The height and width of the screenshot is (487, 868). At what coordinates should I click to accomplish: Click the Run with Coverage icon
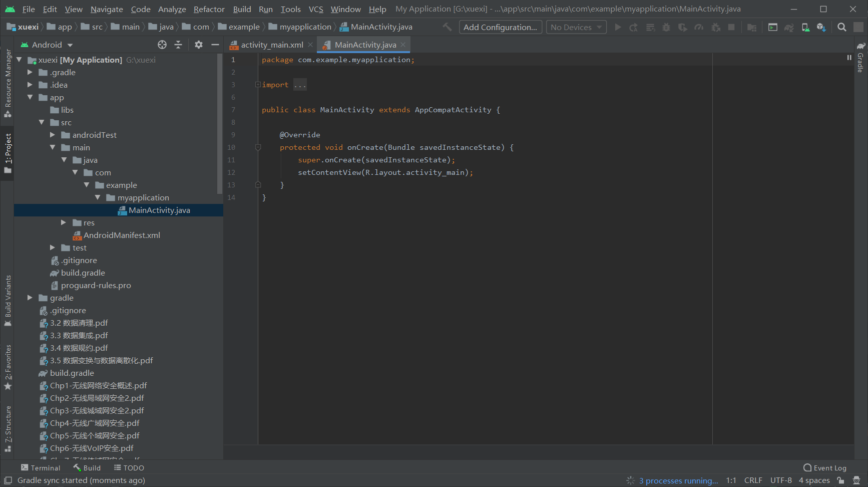click(x=682, y=27)
